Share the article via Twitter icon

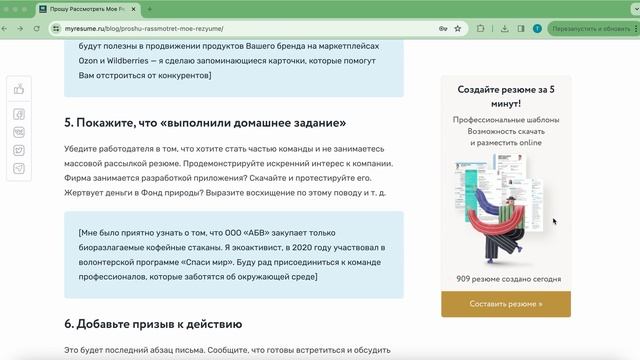click(19, 150)
